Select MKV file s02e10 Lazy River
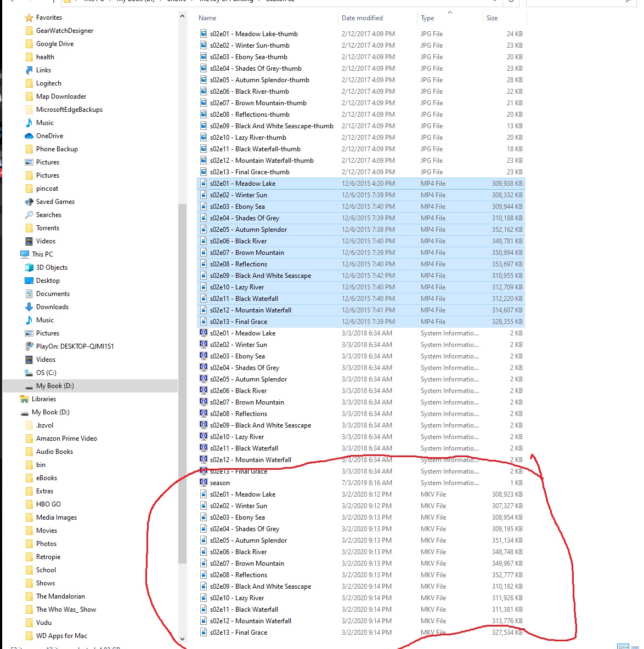The width and height of the screenshot is (644, 649). [x=236, y=597]
